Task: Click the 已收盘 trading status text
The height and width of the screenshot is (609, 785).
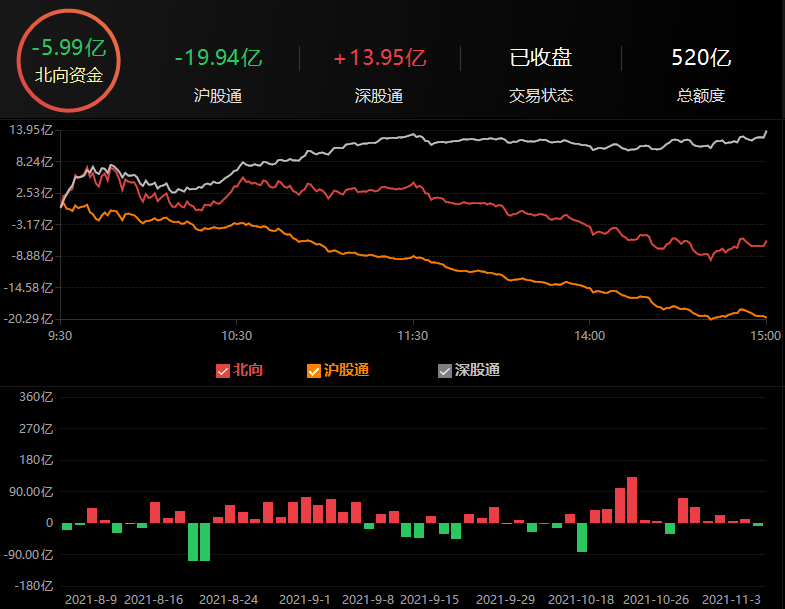Action: click(541, 58)
